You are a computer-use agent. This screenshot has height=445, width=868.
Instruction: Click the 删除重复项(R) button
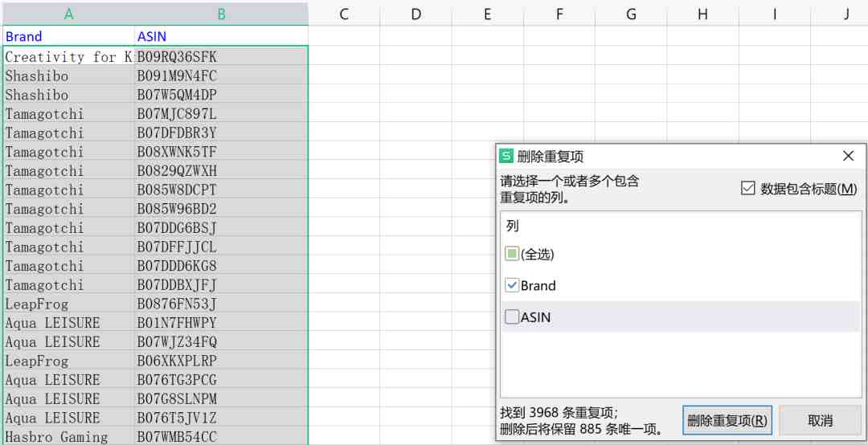pyautogui.click(x=727, y=421)
